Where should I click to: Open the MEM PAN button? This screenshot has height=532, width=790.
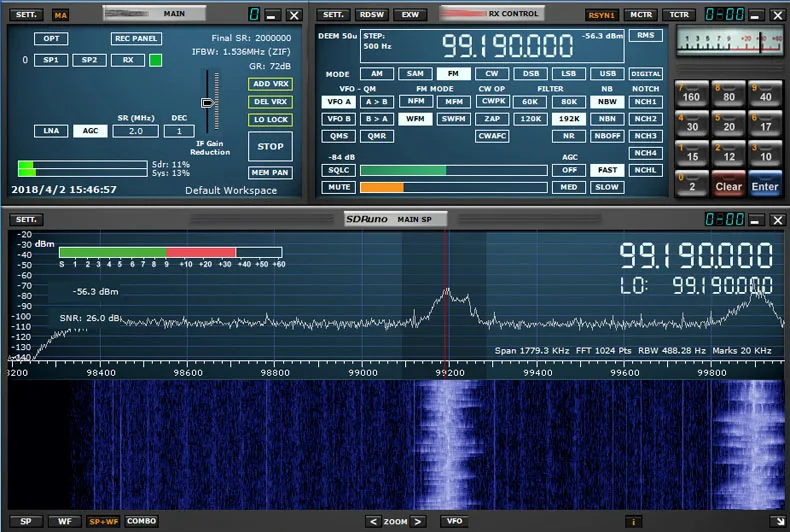[x=271, y=173]
